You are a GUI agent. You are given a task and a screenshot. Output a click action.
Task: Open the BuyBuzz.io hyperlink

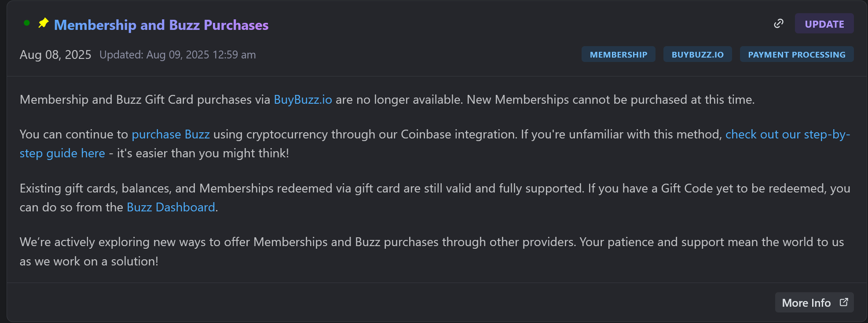[x=303, y=100]
